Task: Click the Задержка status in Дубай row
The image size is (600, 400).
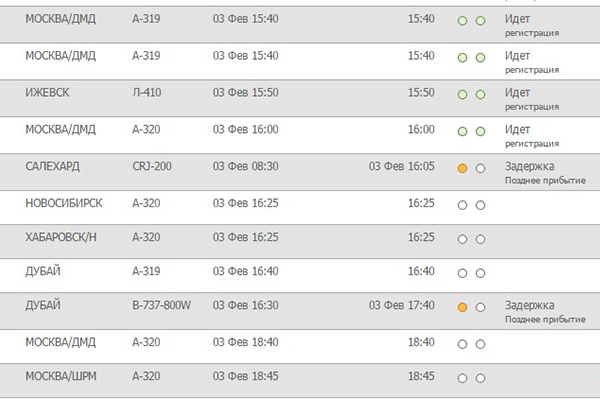Action: click(530, 305)
